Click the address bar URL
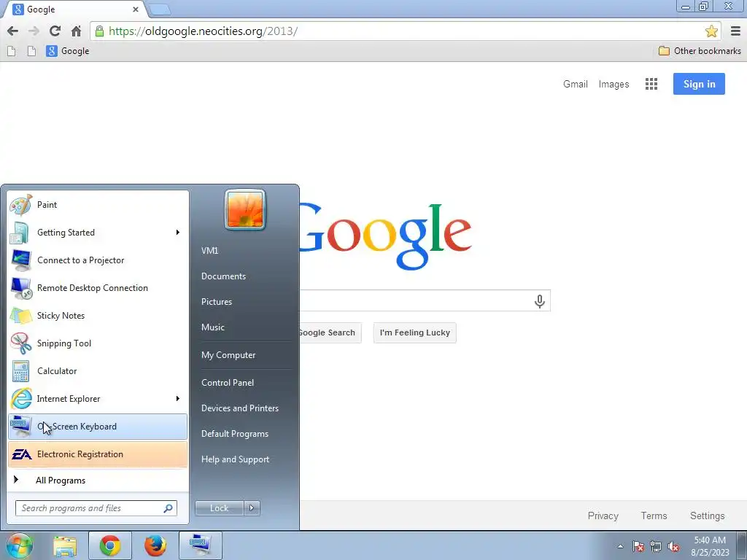 click(204, 31)
